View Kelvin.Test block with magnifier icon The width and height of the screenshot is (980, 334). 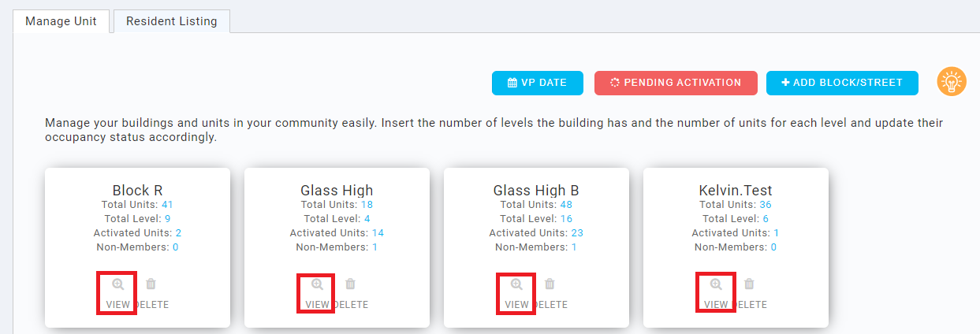click(x=716, y=284)
